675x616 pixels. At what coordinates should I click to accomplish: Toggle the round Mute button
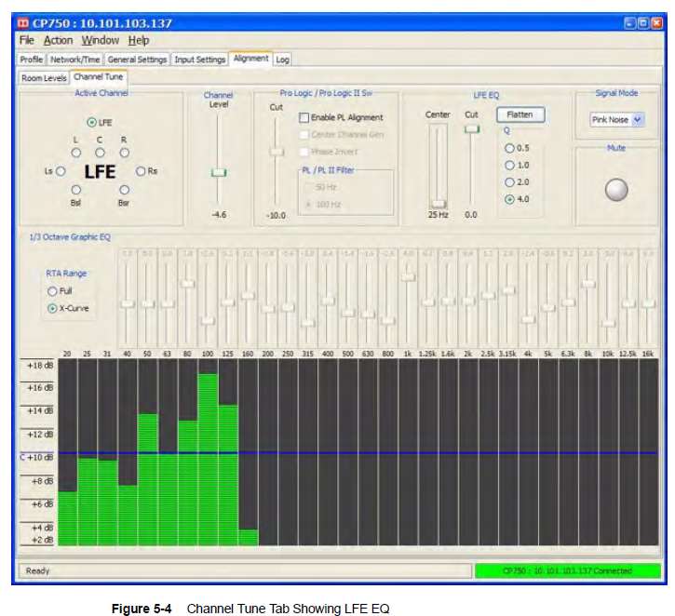coord(616,189)
